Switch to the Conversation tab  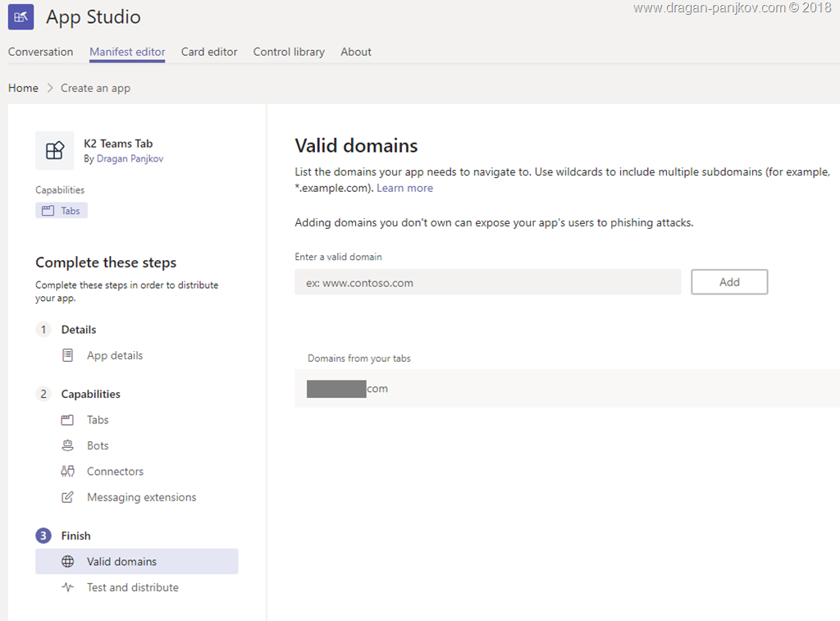pyautogui.click(x=40, y=52)
